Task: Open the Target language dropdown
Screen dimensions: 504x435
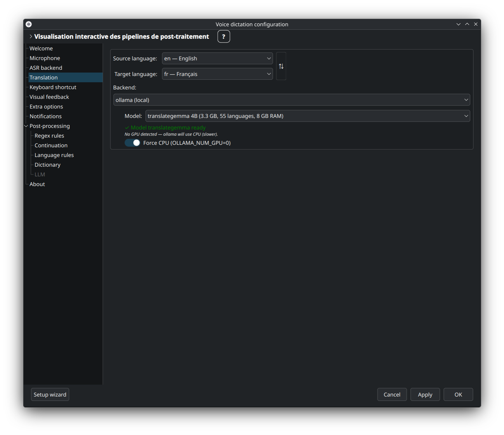Action: click(217, 74)
